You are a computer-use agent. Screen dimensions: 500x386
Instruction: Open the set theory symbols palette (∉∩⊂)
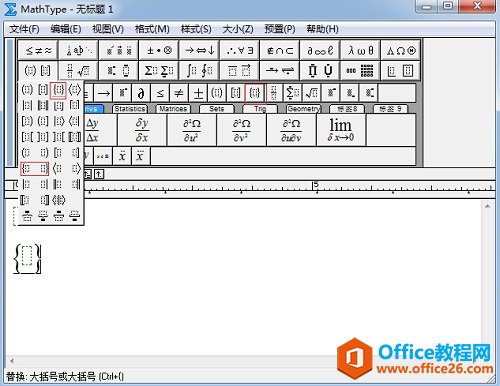(x=280, y=50)
